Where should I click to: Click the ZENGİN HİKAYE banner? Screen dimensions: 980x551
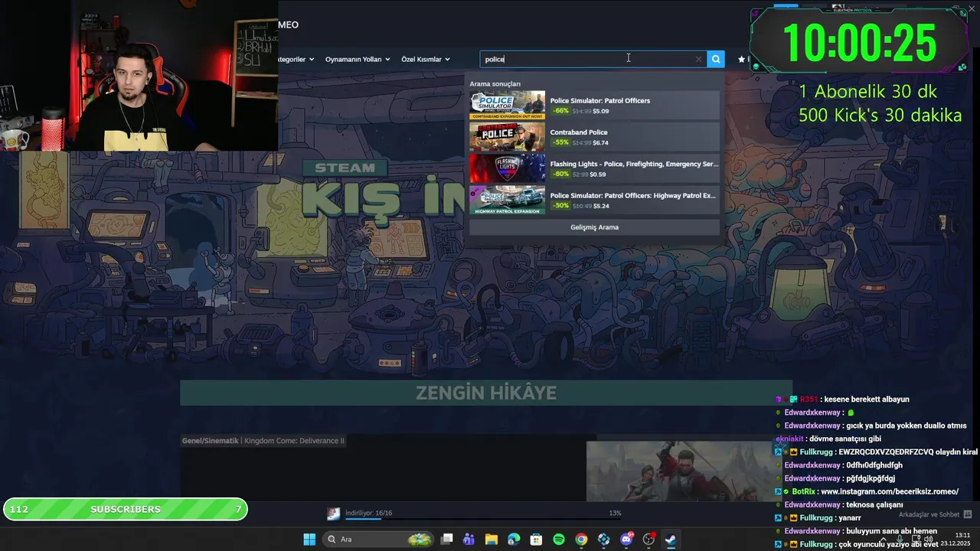(486, 393)
